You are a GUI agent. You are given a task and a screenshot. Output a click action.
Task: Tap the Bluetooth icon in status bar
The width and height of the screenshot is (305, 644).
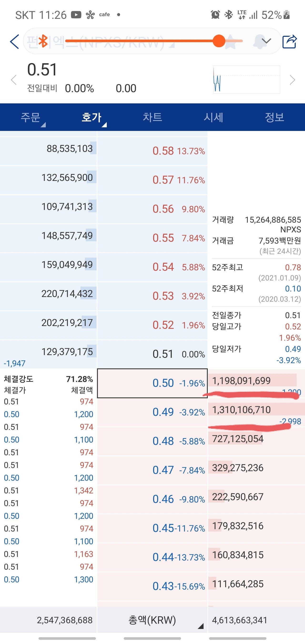click(229, 14)
